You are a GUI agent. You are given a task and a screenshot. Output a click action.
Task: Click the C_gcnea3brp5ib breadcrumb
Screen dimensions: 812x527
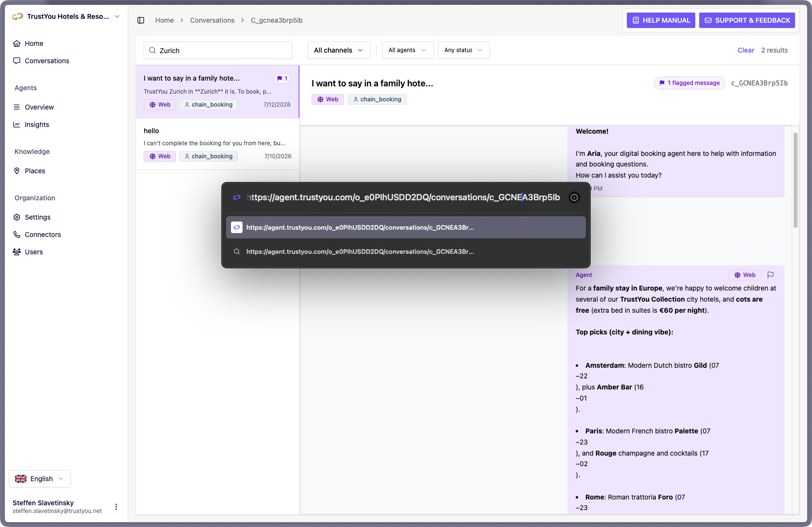277,20
